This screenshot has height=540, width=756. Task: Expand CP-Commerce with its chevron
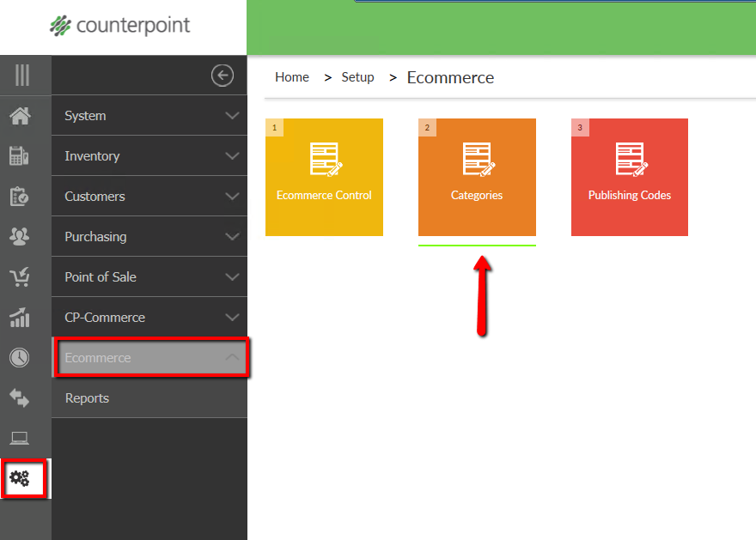[x=233, y=318]
